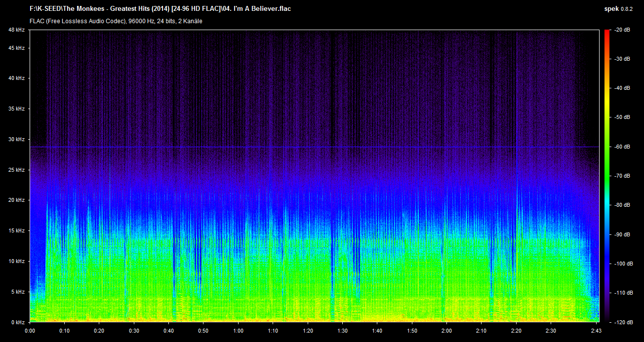
Task: Click the 48 kHz frequency axis label
Action: (x=16, y=30)
